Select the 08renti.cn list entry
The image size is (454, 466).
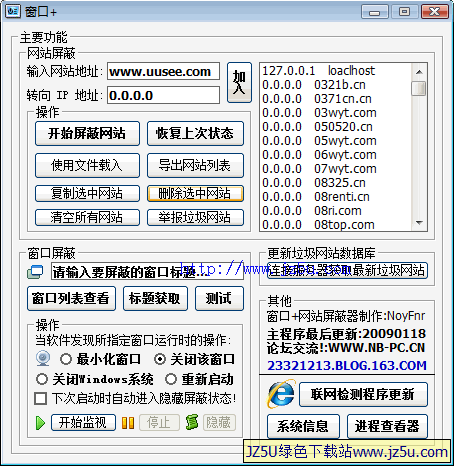335,197
